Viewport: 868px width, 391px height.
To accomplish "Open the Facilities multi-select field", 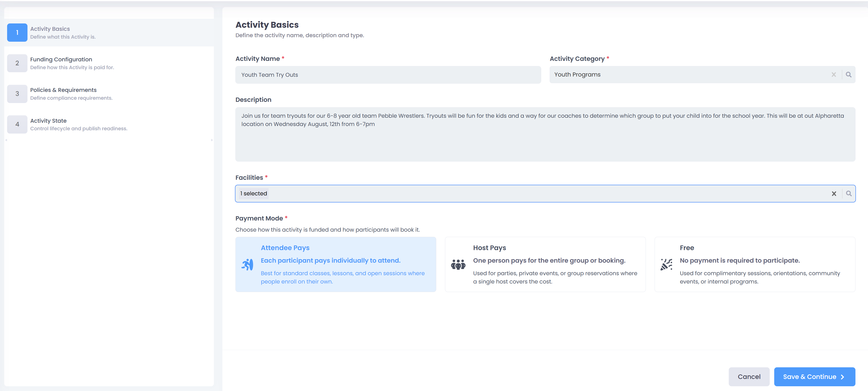I will coord(545,193).
